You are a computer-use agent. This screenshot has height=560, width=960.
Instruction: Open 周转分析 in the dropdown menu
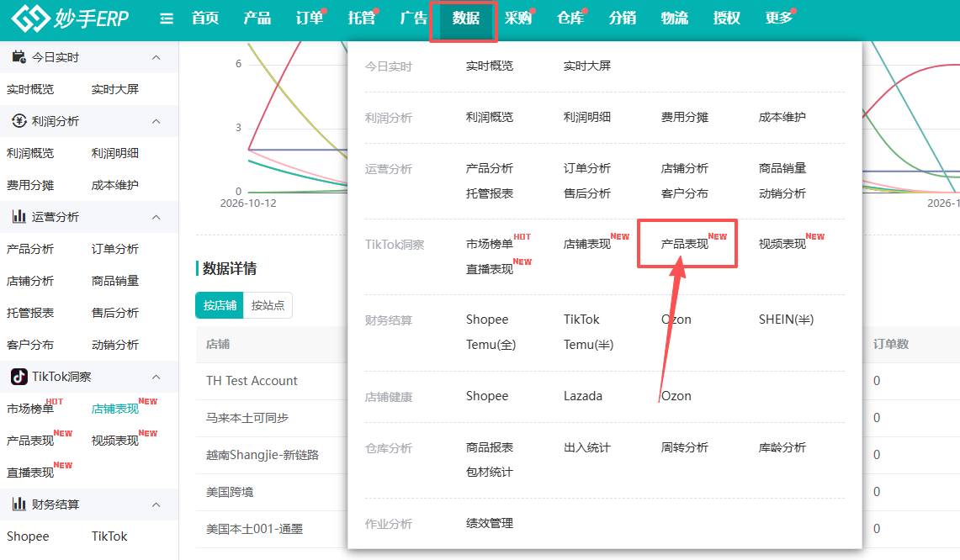coord(685,447)
